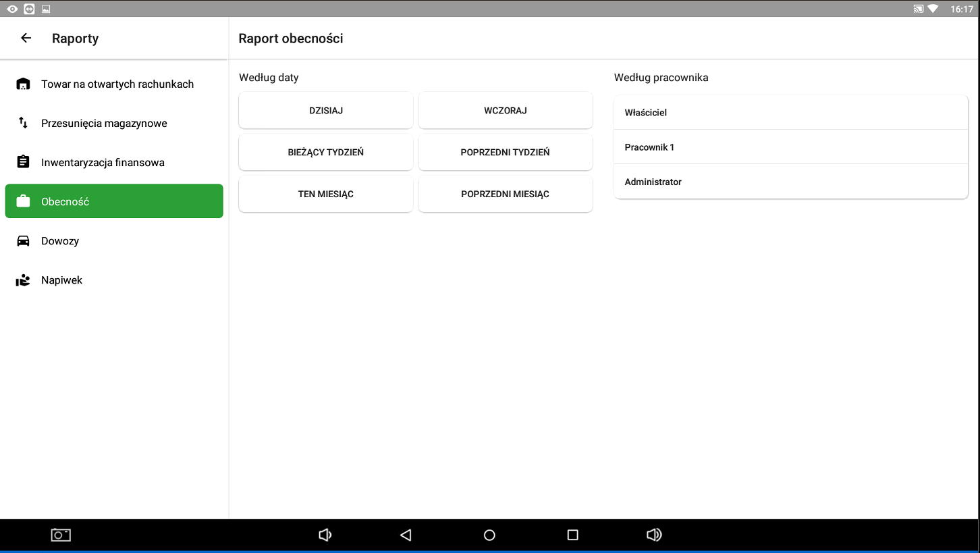
Task: Tap the screenshot camera icon in navigation bar
Action: 61,535
